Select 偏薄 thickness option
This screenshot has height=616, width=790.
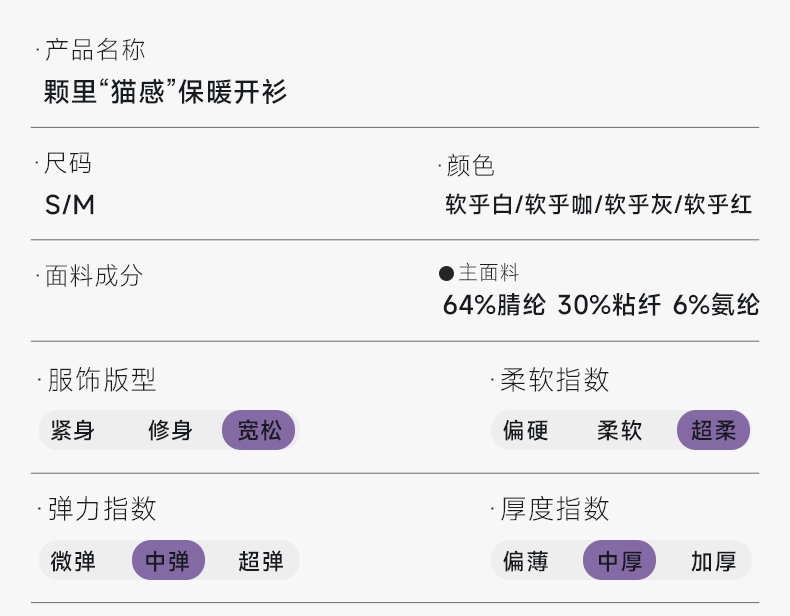[x=526, y=561]
